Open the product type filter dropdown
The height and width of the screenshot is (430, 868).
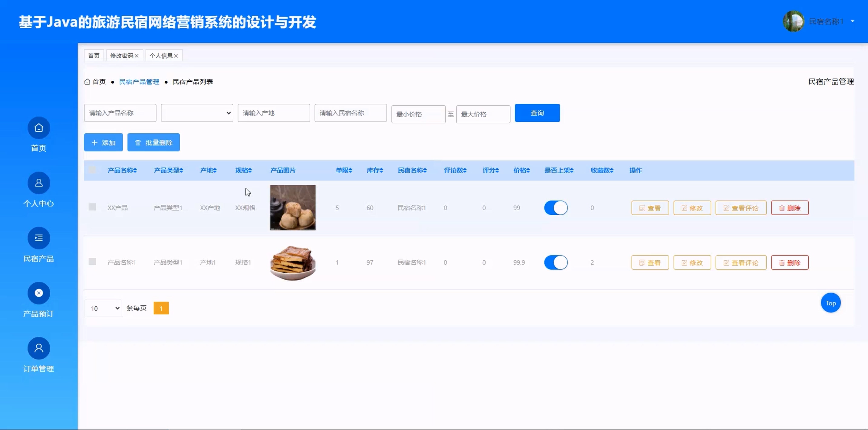pos(197,113)
